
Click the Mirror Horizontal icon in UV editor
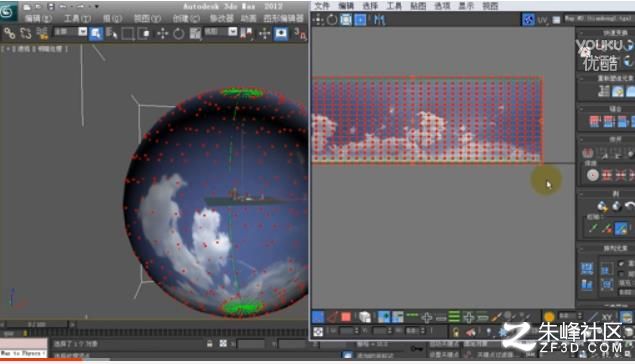379,19
